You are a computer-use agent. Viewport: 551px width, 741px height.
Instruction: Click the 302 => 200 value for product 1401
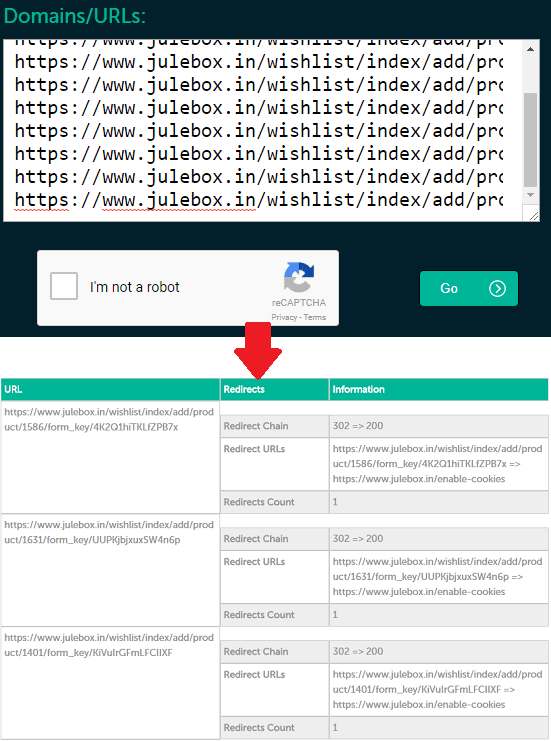pyautogui.click(x=358, y=652)
